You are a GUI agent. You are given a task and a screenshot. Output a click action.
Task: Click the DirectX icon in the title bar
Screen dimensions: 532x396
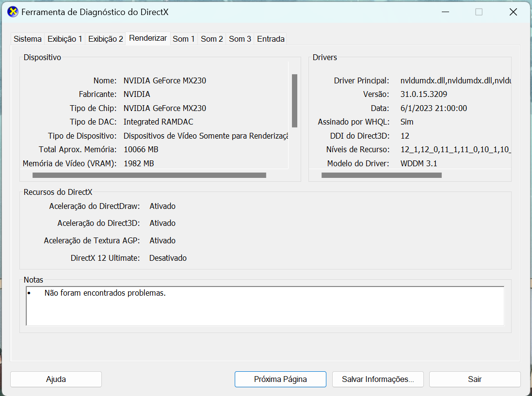point(13,12)
